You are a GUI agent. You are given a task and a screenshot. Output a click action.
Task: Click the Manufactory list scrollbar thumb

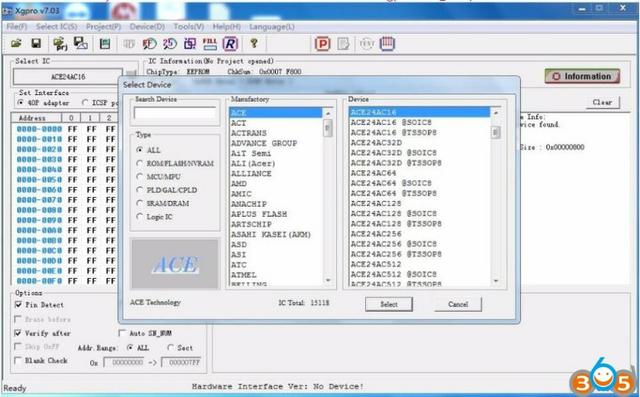(328, 128)
